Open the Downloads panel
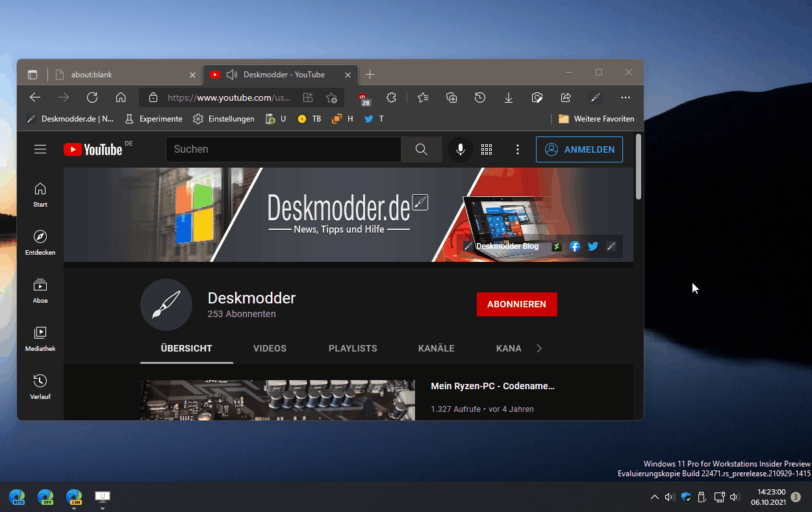The width and height of the screenshot is (812, 512). (x=509, y=97)
